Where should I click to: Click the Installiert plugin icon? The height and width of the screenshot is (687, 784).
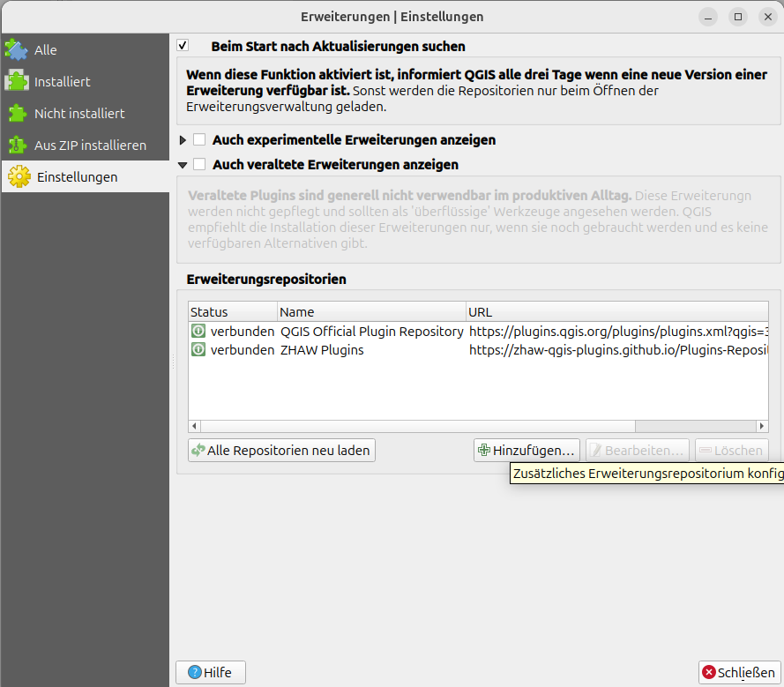17,81
